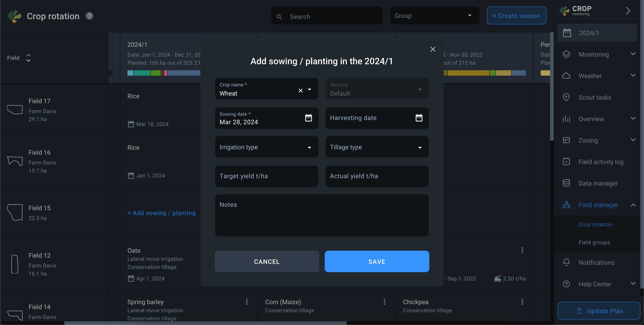Click the CANCEL button
Viewport: 644px width, 325px height.
click(x=267, y=261)
